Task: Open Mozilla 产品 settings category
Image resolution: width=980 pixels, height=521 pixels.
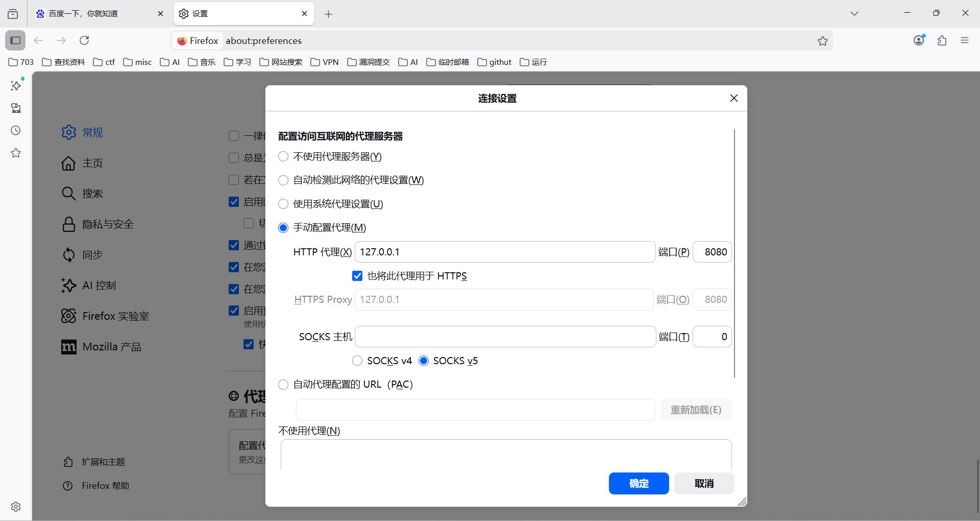Action: pos(101,347)
